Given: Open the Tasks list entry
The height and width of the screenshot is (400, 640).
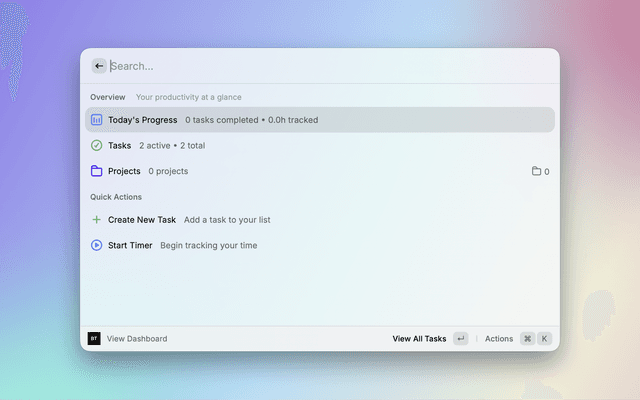Looking at the screenshot, I should (x=120, y=145).
